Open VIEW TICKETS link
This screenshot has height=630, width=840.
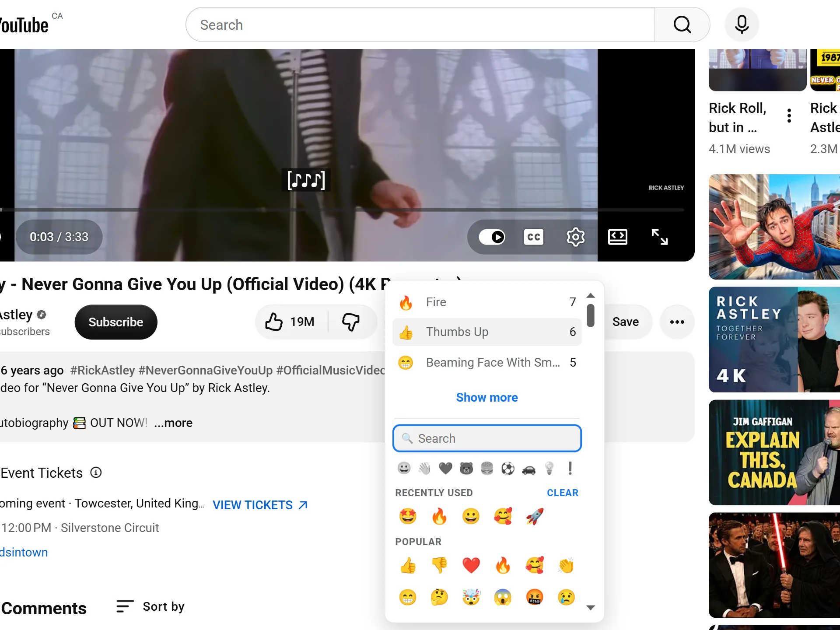pos(260,505)
